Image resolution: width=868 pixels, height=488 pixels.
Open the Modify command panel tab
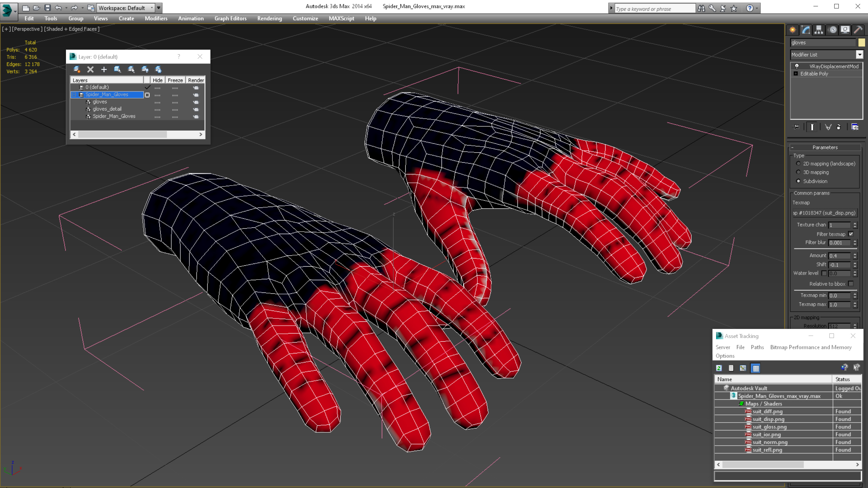(806, 30)
